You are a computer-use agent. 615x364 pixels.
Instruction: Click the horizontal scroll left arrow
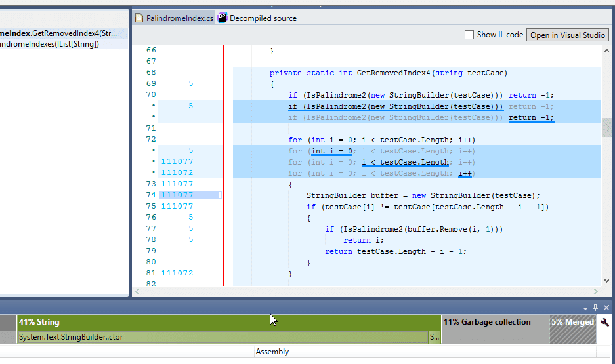pos(137,291)
